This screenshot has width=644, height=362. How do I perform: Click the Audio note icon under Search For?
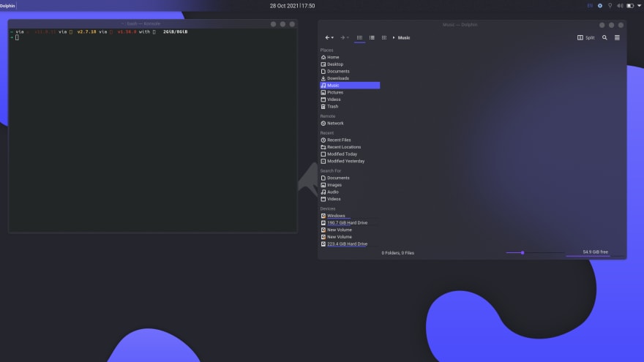point(323,192)
